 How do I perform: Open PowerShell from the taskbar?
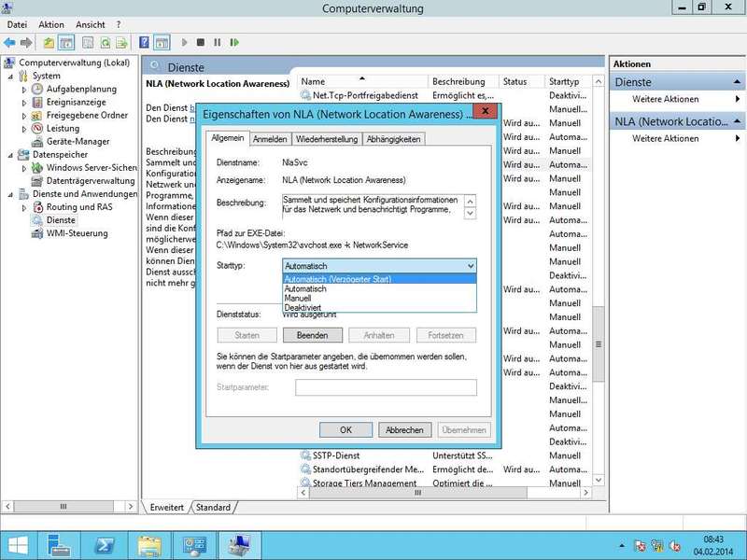coord(106,544)
